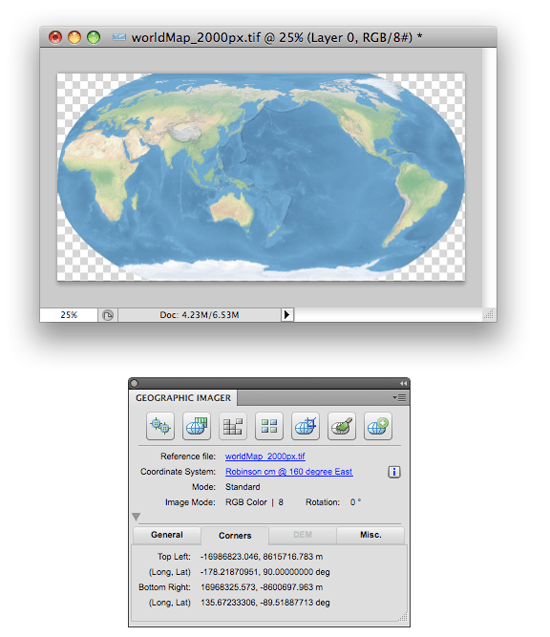550x637 pixels.
Task: Click the Transform globe-with-grid icon
Action: pyautogui.click(x=197, y=426)
